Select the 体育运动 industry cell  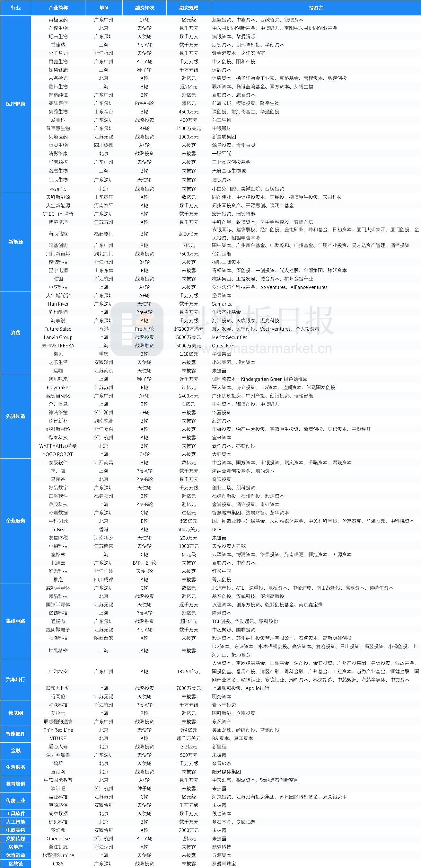point(15,855)
